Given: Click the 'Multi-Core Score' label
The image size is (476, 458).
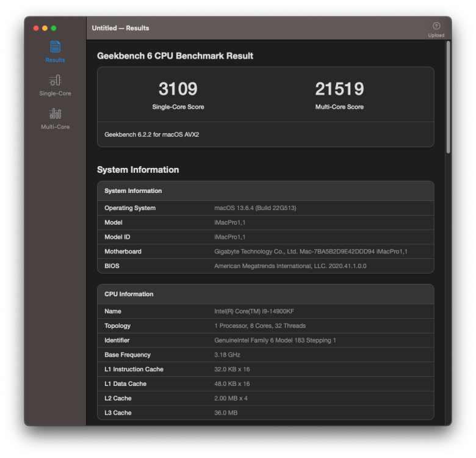Looking at the screenshot, I should pos(339,107).
